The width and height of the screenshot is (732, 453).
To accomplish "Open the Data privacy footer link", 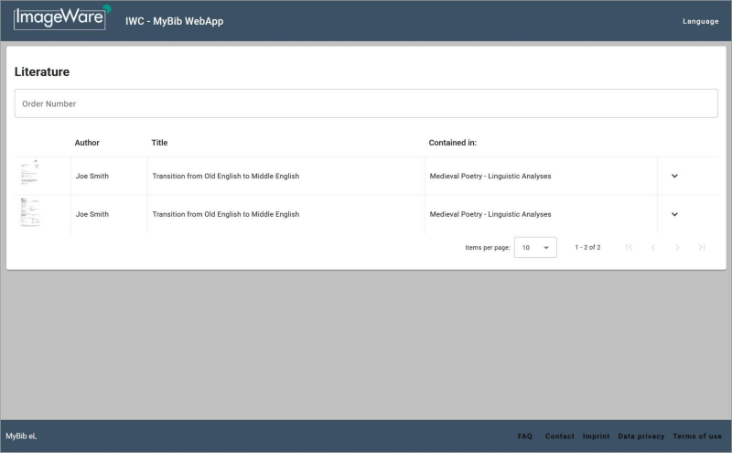I will point(641,436).
